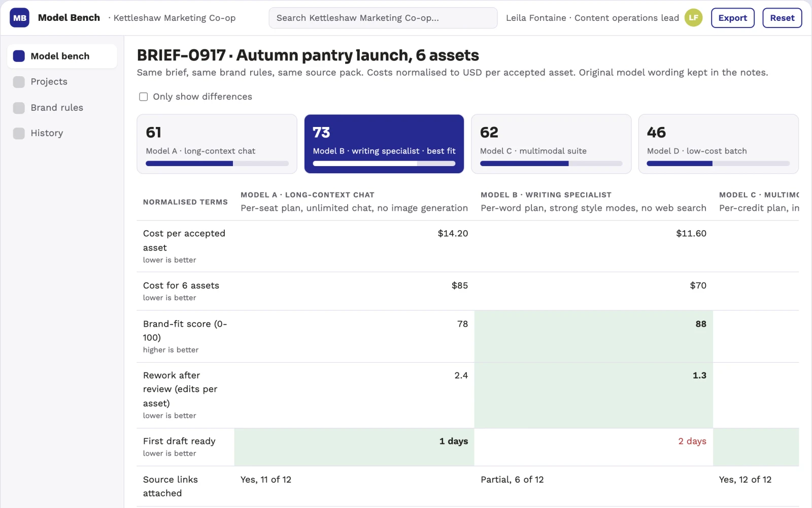The width and height of the screenshot is (812, 508).
Task: Click Model D score progress bar
Action: (x=718, y=164)
